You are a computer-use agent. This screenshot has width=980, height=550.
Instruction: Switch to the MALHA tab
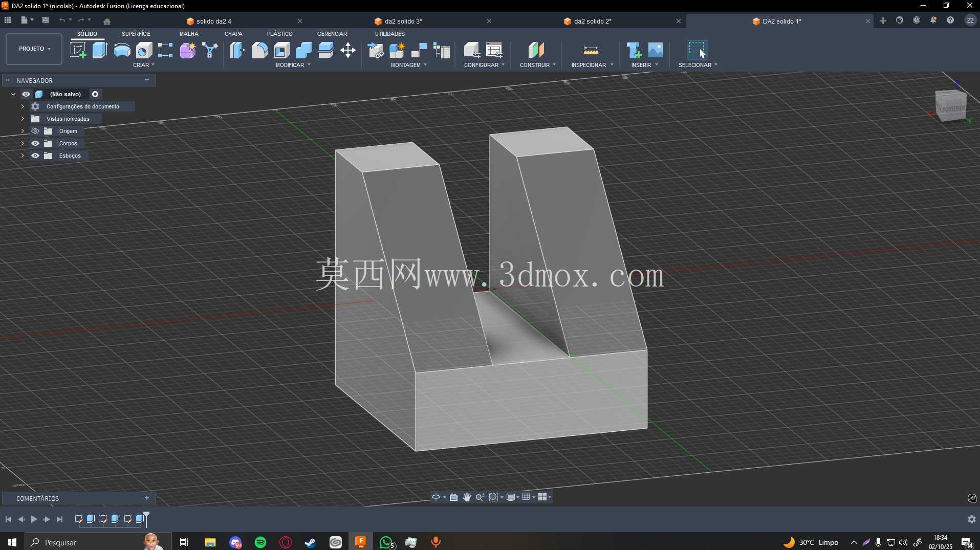coord(189,34)
